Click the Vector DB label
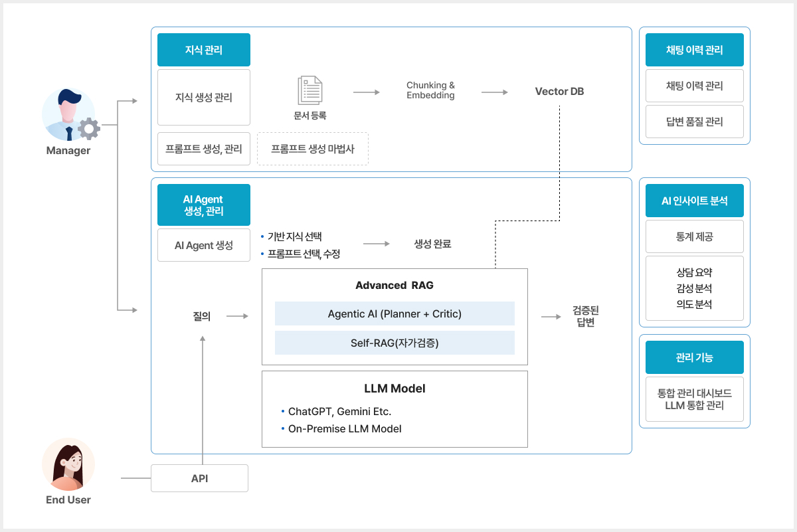797x532 pixels. (559, 92)
